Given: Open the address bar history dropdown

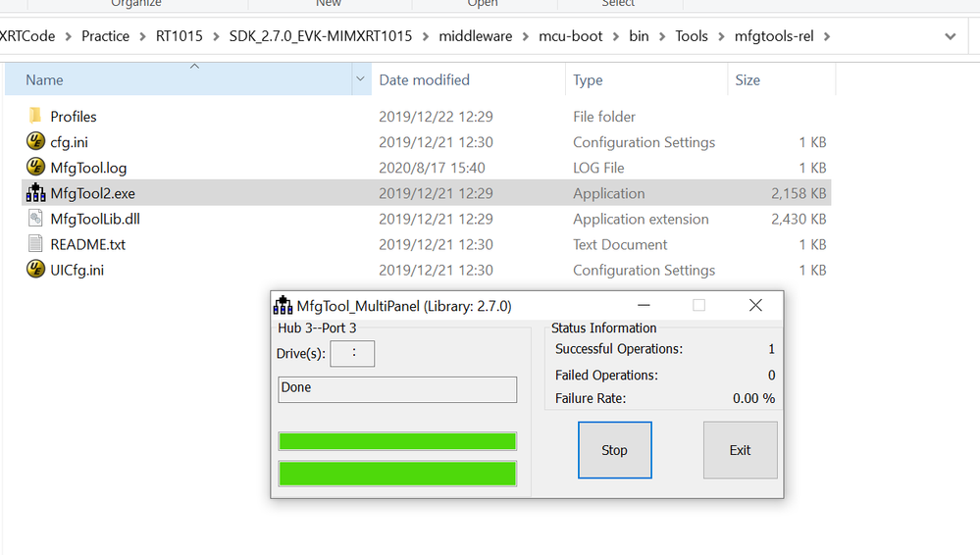Looking at the screenshot, I should (951, 36).
